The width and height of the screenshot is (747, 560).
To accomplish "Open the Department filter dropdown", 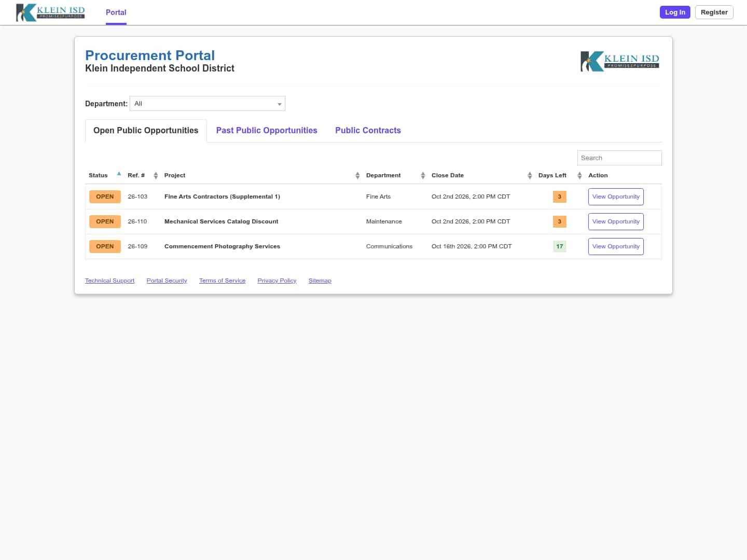I will (208, 104).
